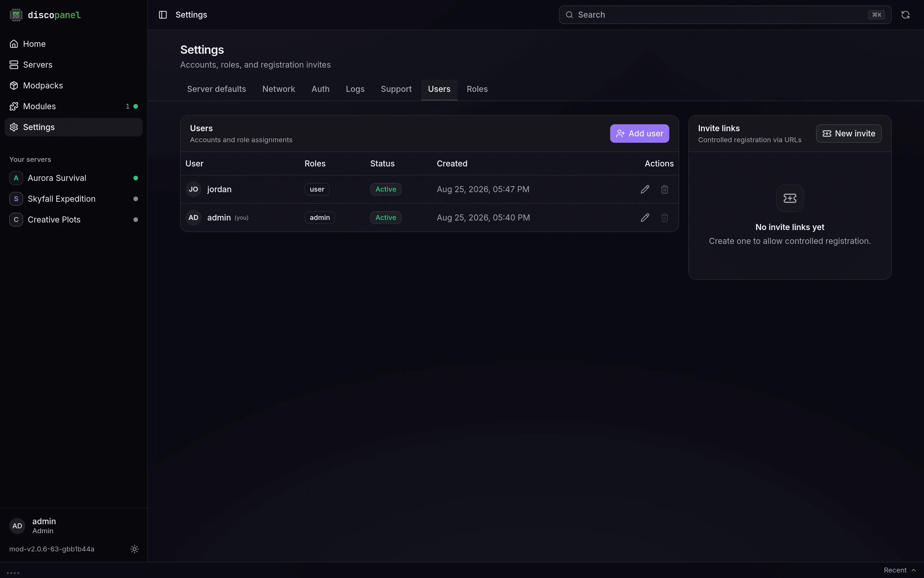Switch to the Logs tab

355,89
